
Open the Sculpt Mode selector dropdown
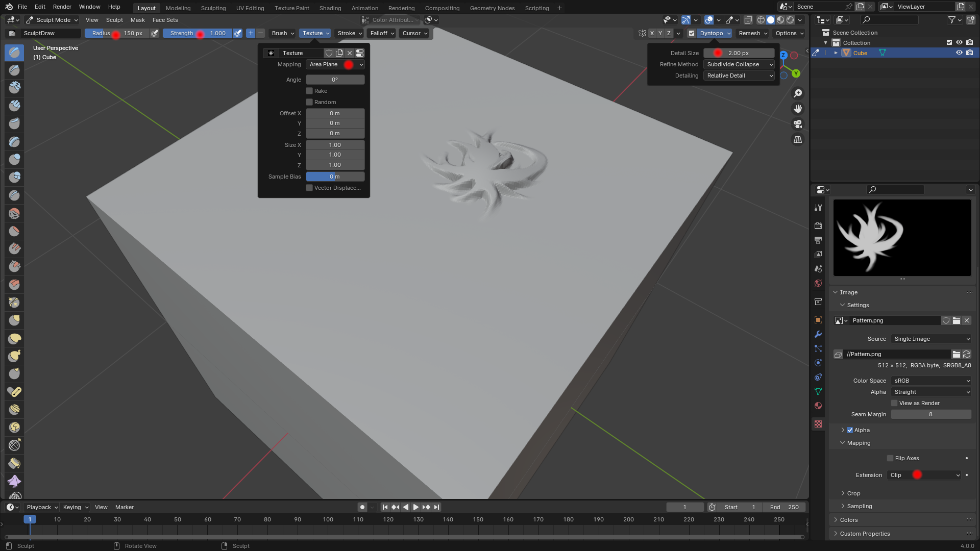pos(52,20)
